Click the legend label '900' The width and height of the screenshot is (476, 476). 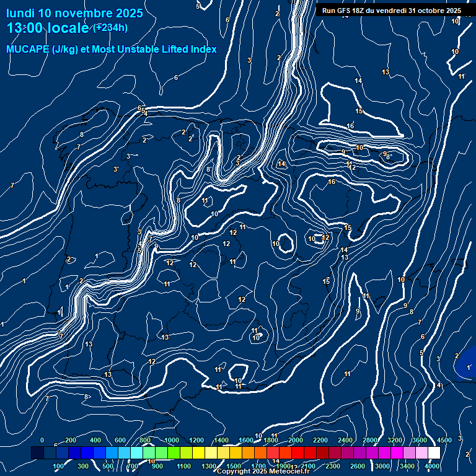point(157,466)
